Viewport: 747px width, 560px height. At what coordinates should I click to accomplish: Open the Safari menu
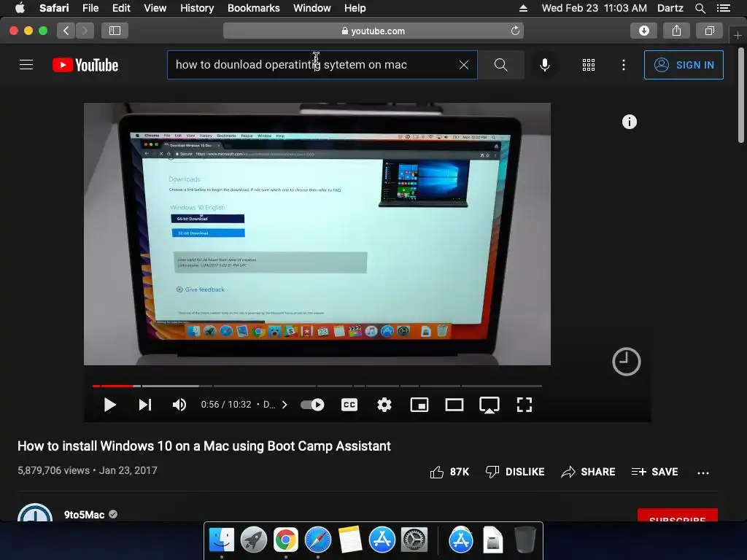coord(54,8)
